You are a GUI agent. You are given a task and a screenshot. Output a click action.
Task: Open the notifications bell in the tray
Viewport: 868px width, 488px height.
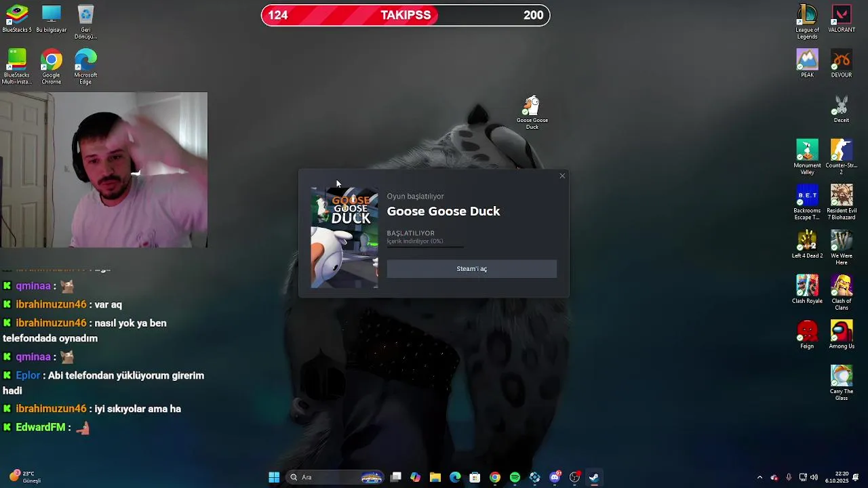[856, 477]
